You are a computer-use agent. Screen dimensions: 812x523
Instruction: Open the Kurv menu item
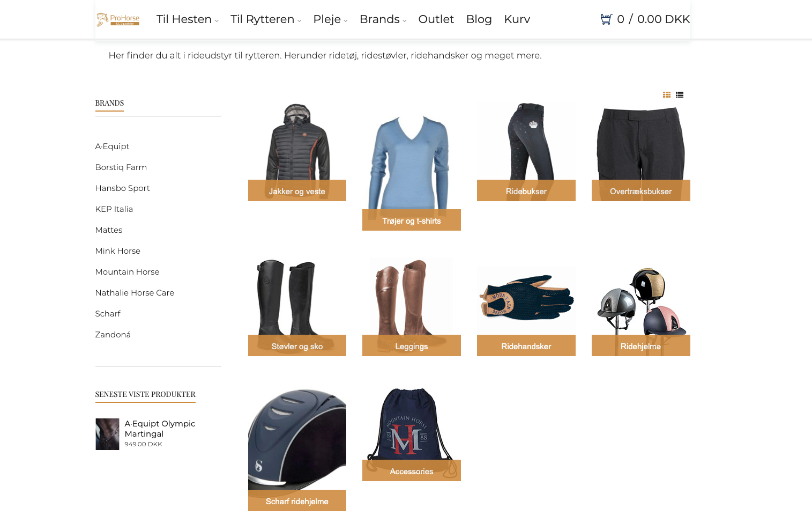point(517,20)
